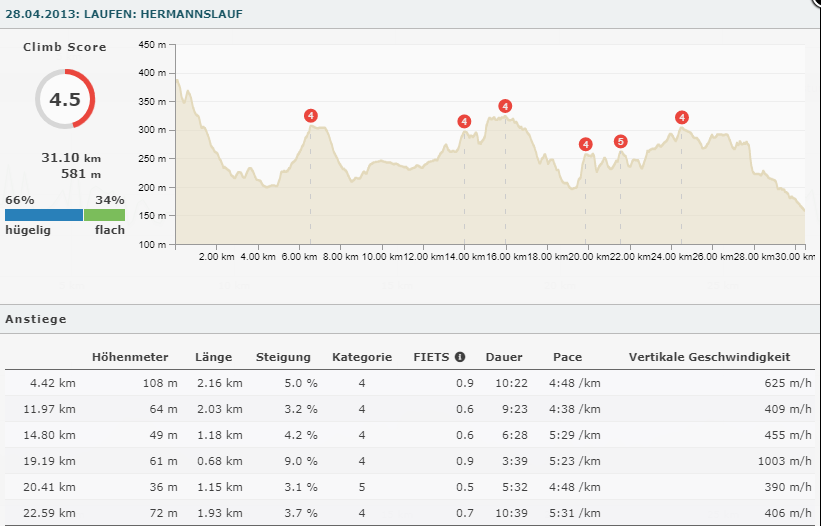Click the category 5 climb marker
This screenshot has width=821, height=526.
point(621,141)
